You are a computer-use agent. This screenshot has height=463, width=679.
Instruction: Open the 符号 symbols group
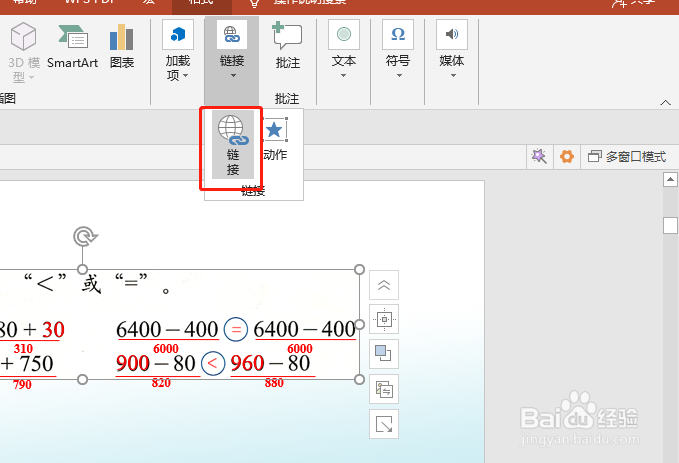coord(398,49)
